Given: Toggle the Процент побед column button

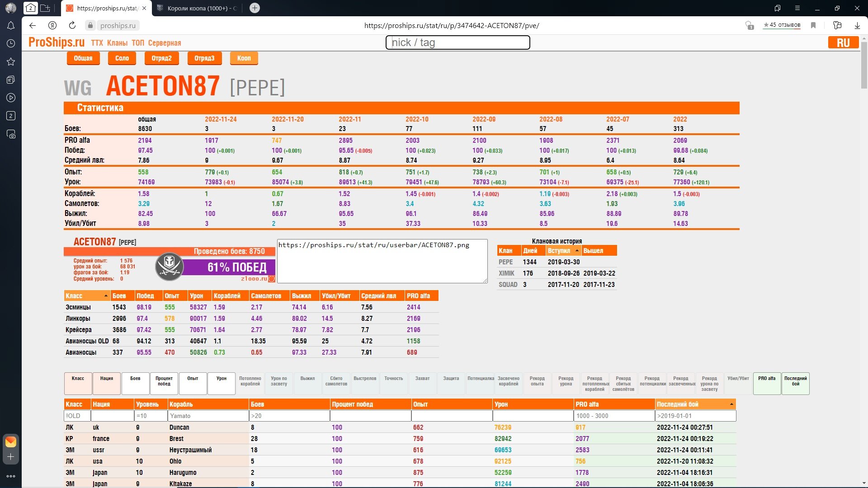Looking at the screenshot, I should pos(164,384).
